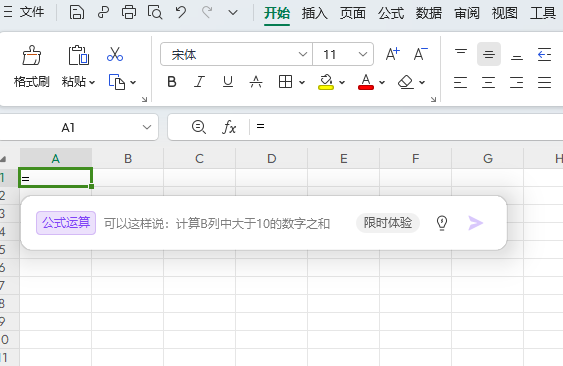Switch to the 开始 tab
Viewport: 563px width, 366px height.
point(277,14)
